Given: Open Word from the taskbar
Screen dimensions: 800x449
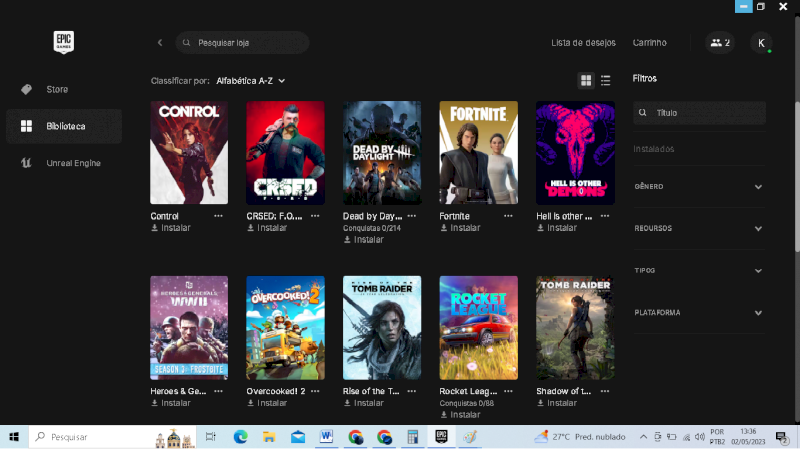Looking at the screenshot, I should pyautogui.click(x=327, y=437).
